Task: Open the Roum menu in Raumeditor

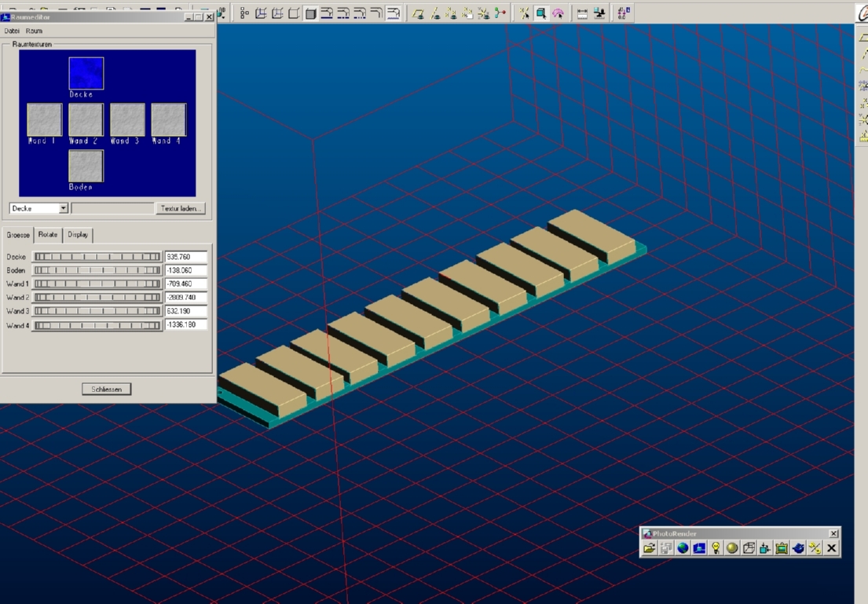Action: point(34,31)
